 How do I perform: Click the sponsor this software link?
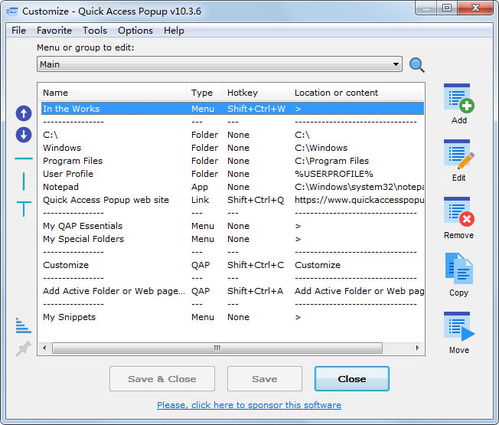pyautogui.click(x=249, y=405)
